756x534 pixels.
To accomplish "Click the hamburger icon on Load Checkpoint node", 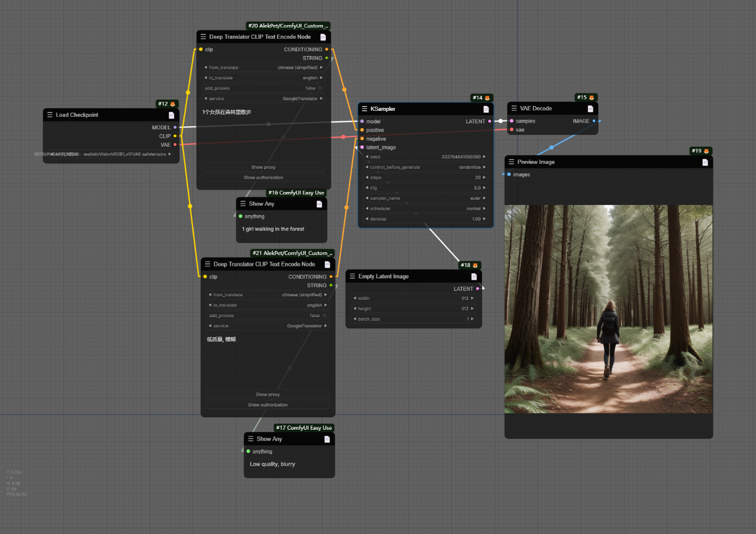I will pos(50,115).
